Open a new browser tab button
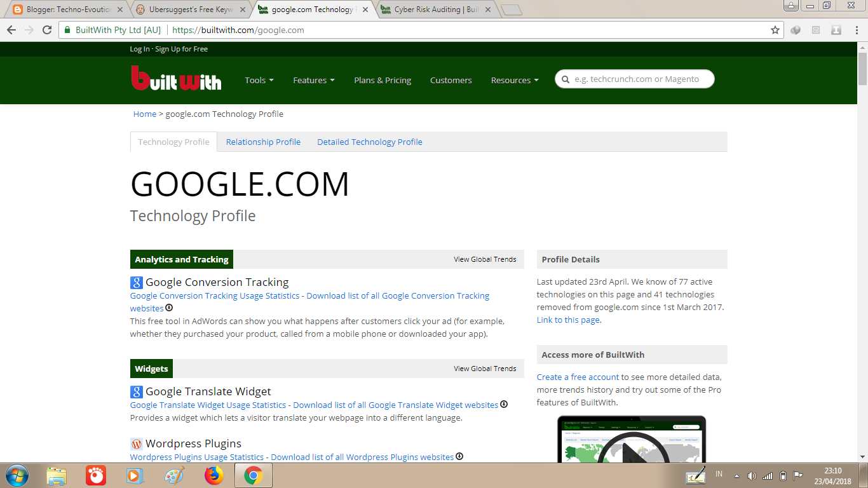Image resolution: width=868 pixels, height=488 pixels. (511, 10)
